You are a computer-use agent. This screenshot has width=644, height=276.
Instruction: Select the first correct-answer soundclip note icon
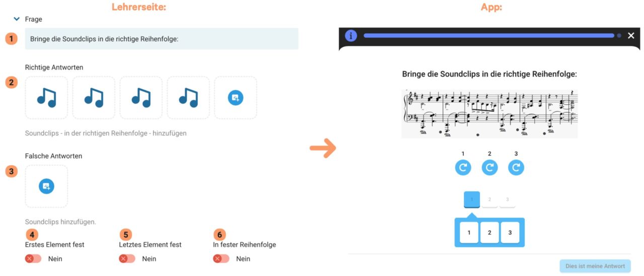pyautogui.click(x=46, y=98)
